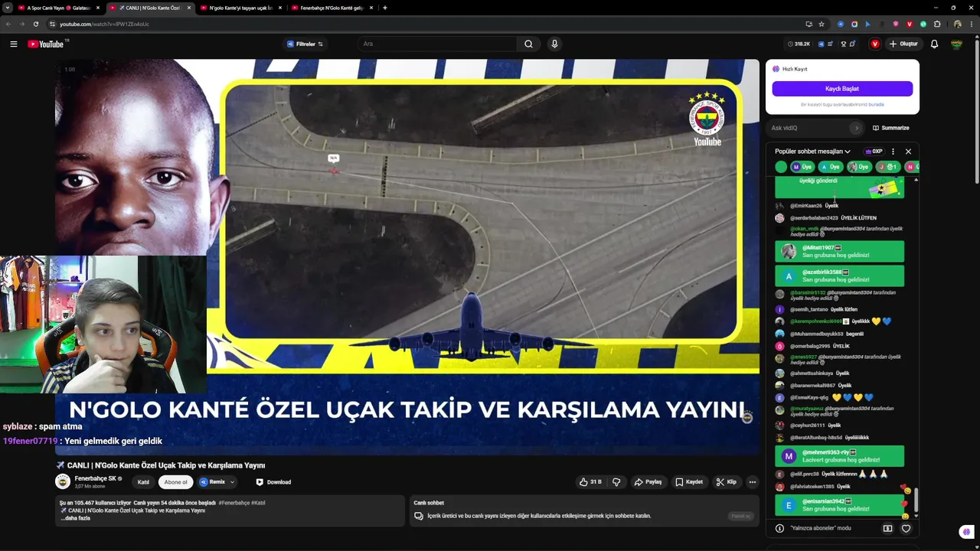Expand the Remix dropdown arrow

point(232,482)
